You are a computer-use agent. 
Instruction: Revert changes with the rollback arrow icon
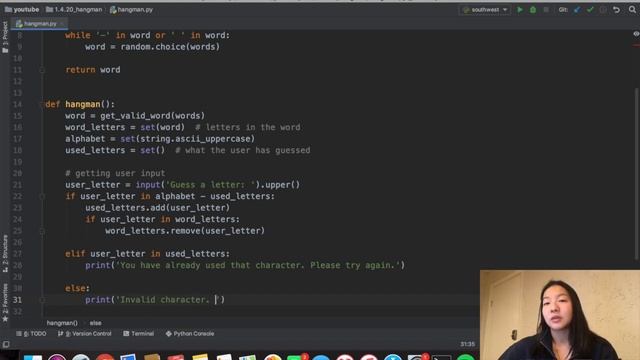point(616,9)
